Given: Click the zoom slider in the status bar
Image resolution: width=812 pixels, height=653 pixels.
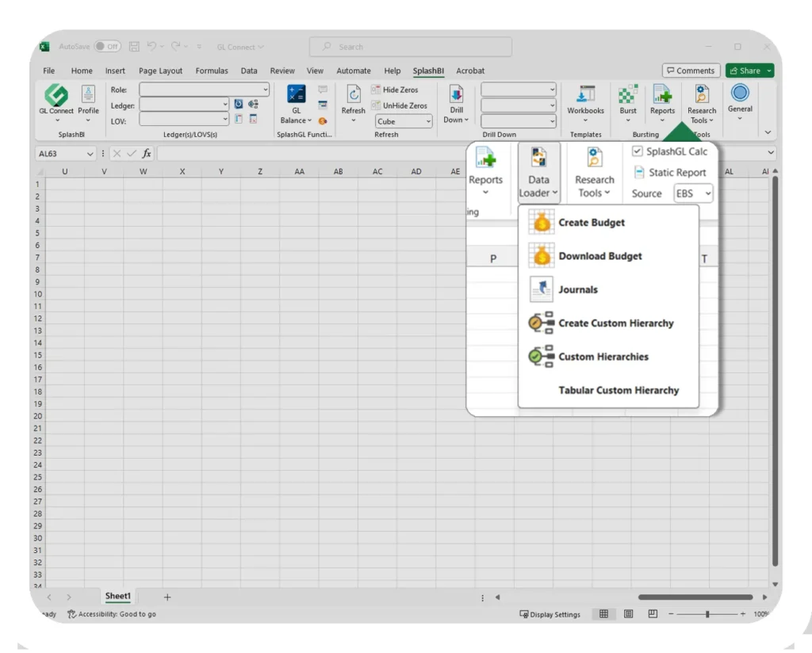Looking at the screenshot, I should tap(707, 614).
